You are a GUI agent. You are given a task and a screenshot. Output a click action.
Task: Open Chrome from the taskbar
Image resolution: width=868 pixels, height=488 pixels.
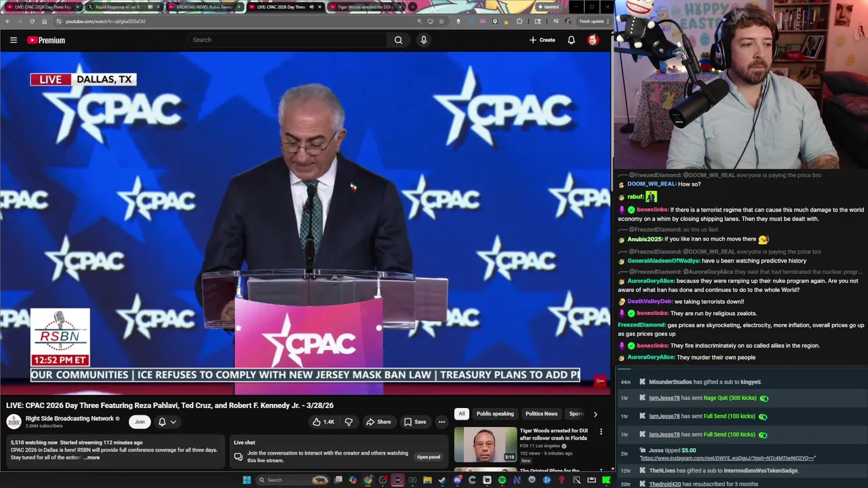coord(368,480)
